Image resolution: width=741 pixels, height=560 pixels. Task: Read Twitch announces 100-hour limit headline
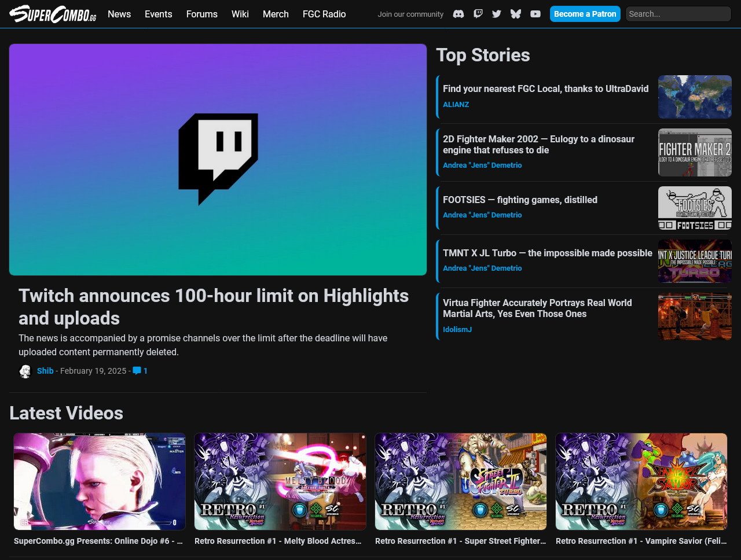point(214,307)
